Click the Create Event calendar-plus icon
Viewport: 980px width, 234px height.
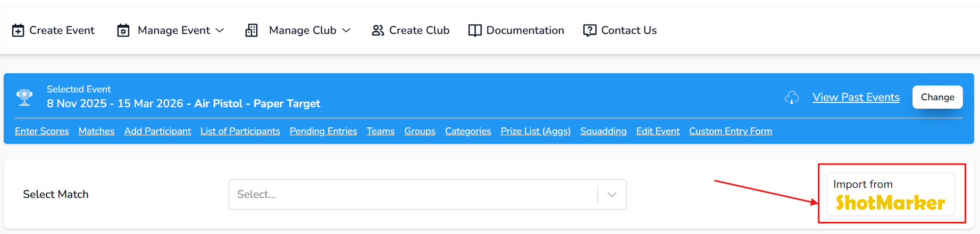point(18,31)
